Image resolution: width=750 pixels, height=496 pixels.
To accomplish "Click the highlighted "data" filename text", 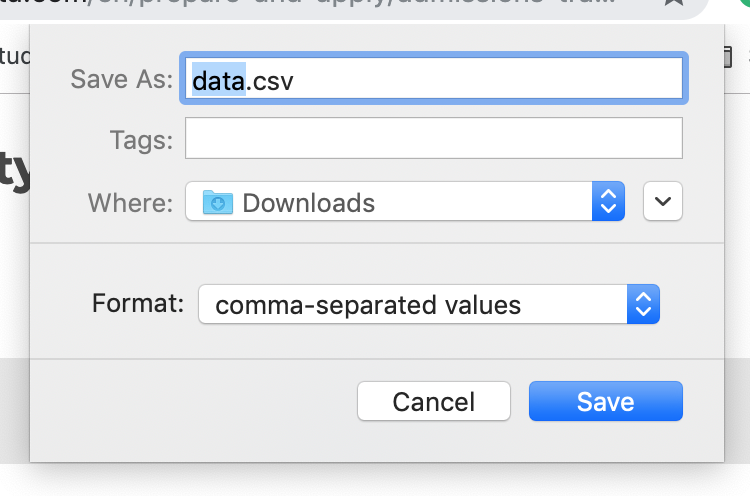I will tap(219, 79).
